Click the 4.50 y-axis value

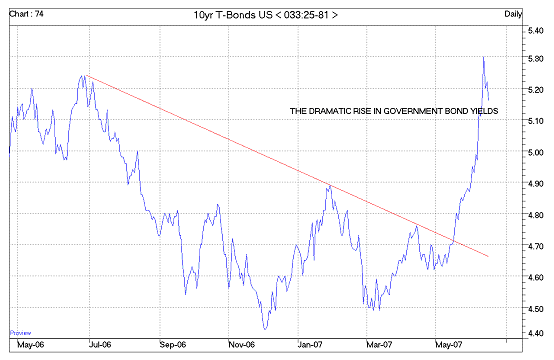pyautogui.click(x=535, y=309)
